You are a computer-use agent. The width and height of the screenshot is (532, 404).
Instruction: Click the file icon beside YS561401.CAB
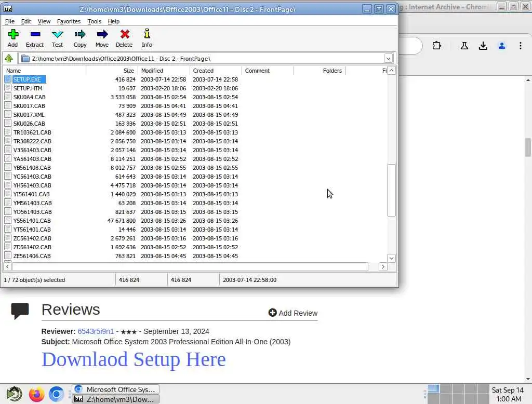tap(8, 220)
